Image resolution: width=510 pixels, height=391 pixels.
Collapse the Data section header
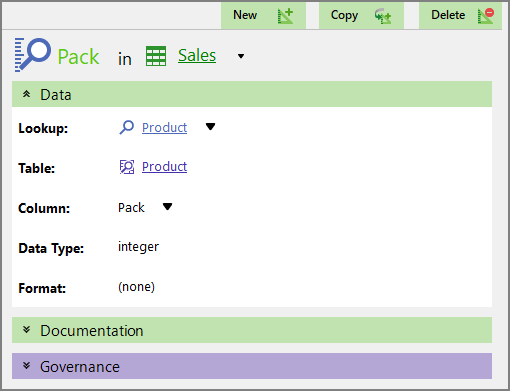(252, 94)
